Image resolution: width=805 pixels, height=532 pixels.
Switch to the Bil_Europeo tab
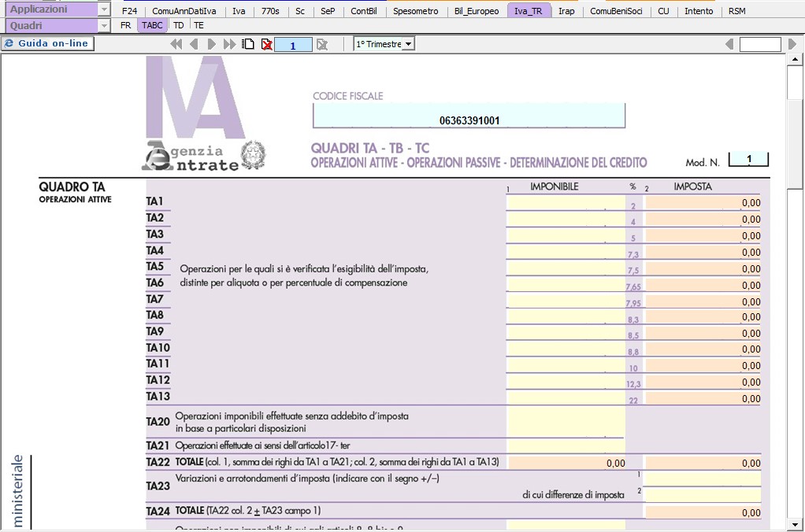tap(477, 11)
